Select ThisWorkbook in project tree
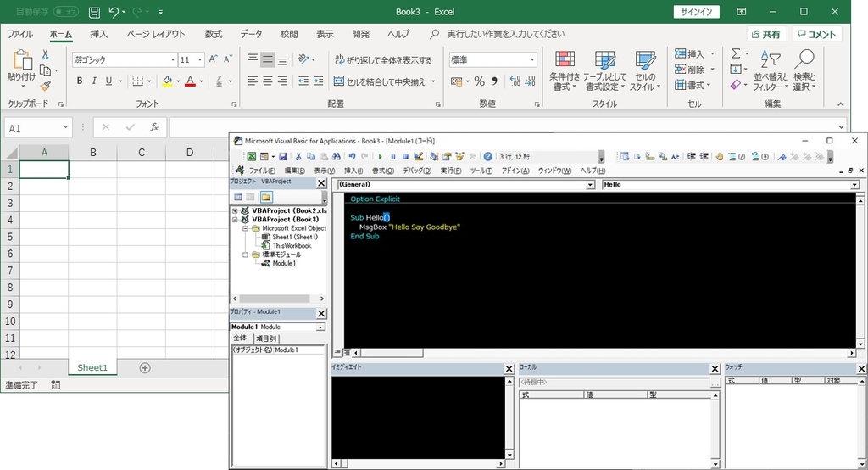This screenshot has height=470, width=868. pyautogui.click(x=292, y=245)
